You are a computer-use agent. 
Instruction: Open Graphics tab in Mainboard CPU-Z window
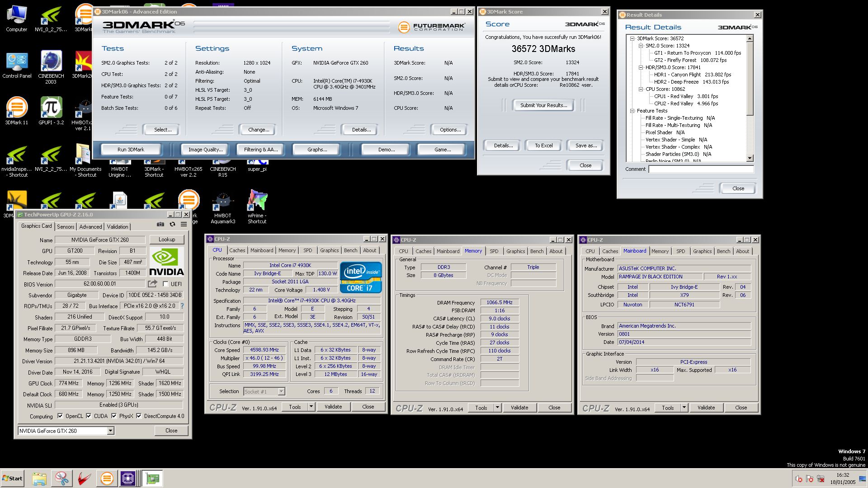(702, 251)
